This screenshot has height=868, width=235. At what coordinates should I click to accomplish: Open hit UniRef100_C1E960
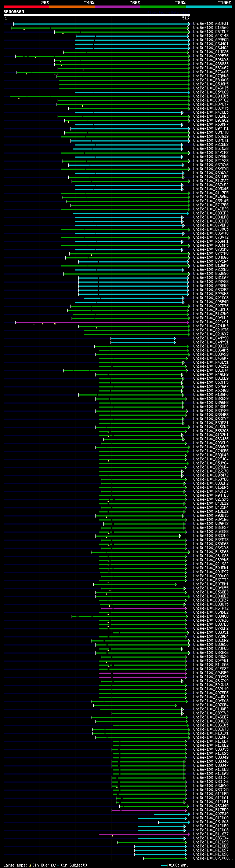coord(211,27)
